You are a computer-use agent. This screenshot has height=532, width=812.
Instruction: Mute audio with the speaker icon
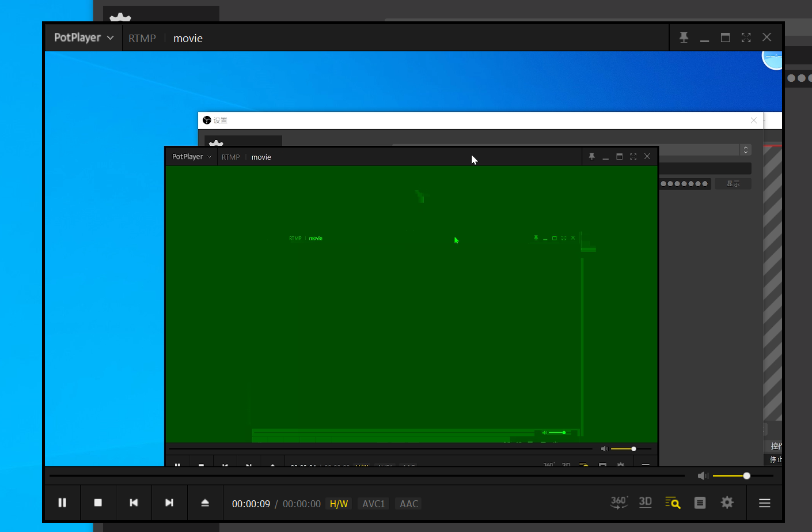click(x=703, y=476)
